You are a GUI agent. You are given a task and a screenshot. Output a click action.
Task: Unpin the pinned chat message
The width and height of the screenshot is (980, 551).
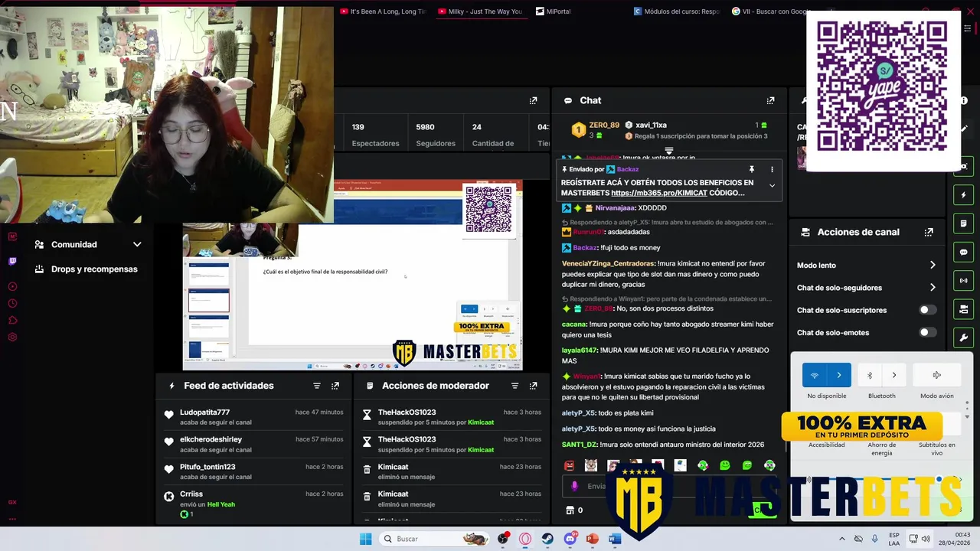[752, 169]
